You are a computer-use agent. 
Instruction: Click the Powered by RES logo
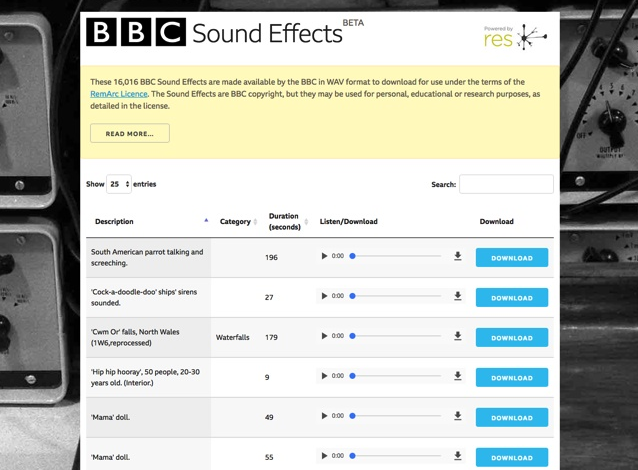[514, 38]
